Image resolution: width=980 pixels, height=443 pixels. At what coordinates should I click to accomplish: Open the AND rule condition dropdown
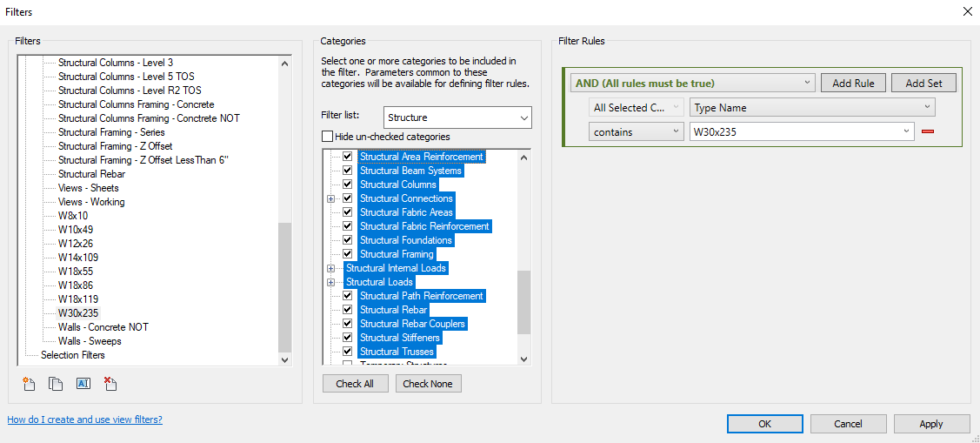point(692,84)
